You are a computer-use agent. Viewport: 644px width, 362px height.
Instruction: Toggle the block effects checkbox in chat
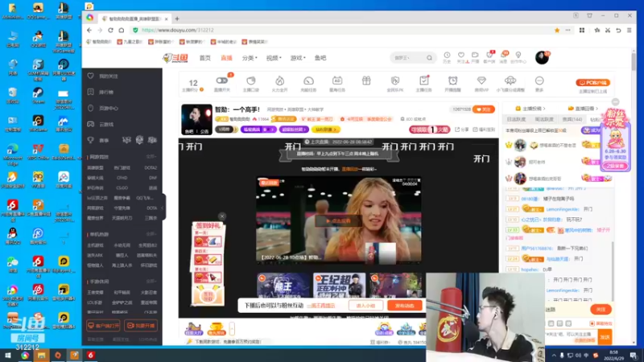(x=592, y=323)
